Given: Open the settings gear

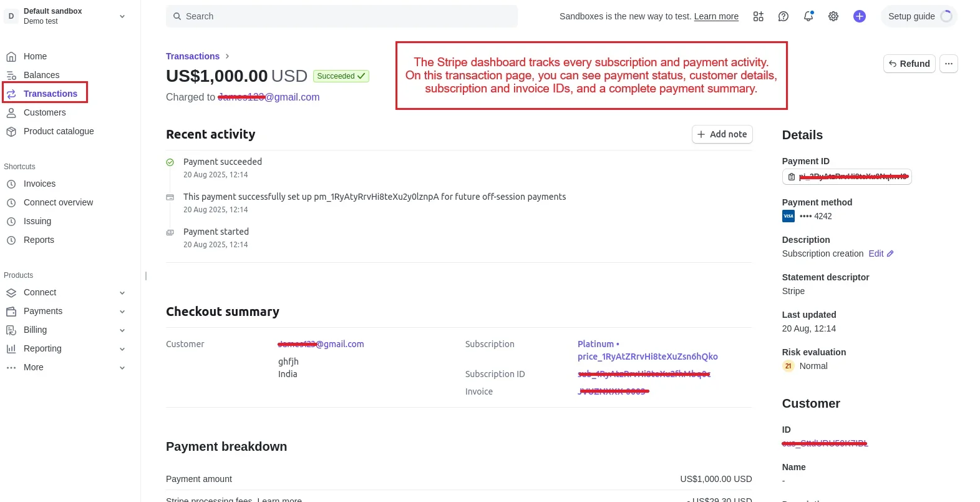Looking at the screenshot, I should [833, 16].
